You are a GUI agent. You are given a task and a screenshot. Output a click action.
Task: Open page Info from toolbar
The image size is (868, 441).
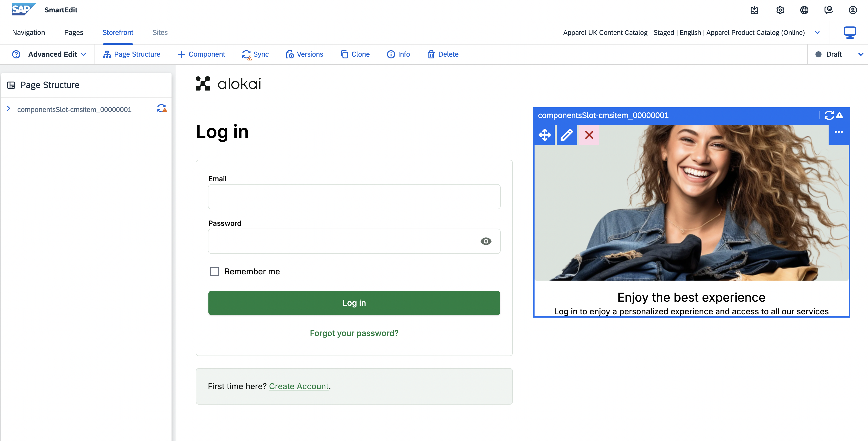coord(399,54)
